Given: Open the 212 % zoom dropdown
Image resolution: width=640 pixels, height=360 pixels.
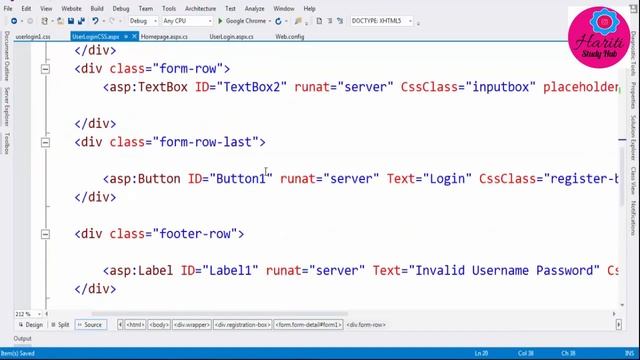Looking at the screenshot, I should click(x=39, y=314).
